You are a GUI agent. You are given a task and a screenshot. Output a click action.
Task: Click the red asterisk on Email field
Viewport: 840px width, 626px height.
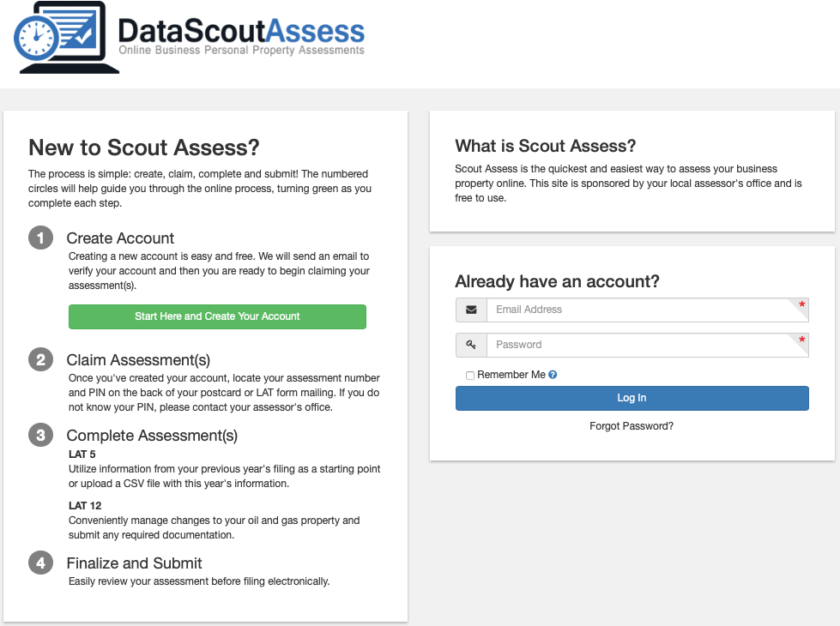802,304
